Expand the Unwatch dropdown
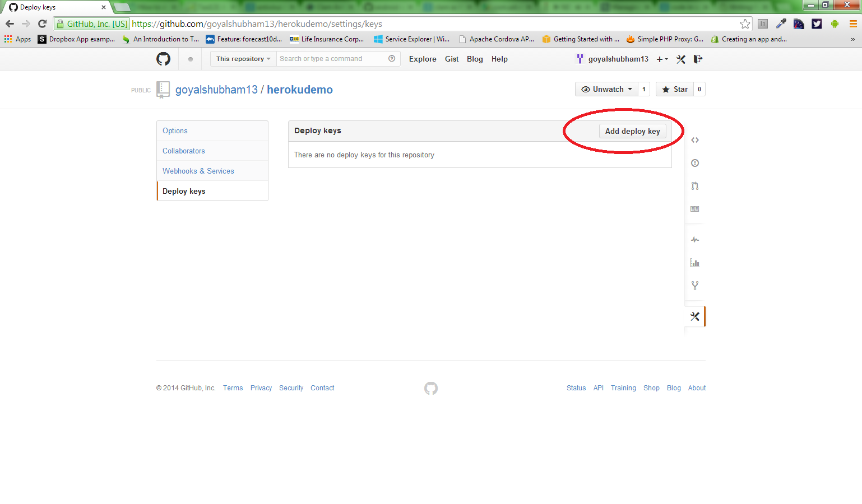862x504 pixels. point(606,89)
